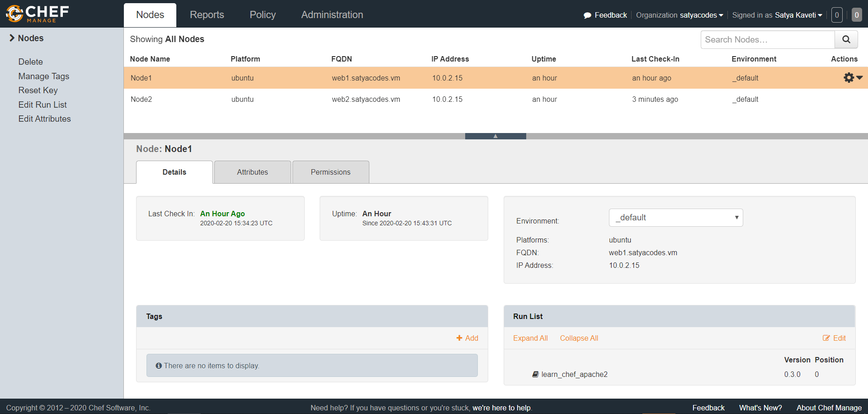Viewport: 868px width, 414px height.
Task: Click the Feedback speech bubble icon
Action: click(587, 15)
